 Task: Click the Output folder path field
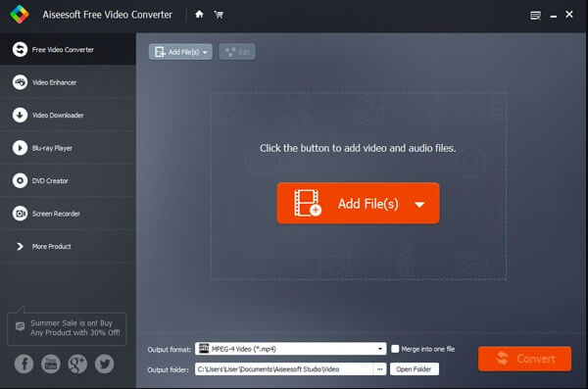tap(284, 369)
